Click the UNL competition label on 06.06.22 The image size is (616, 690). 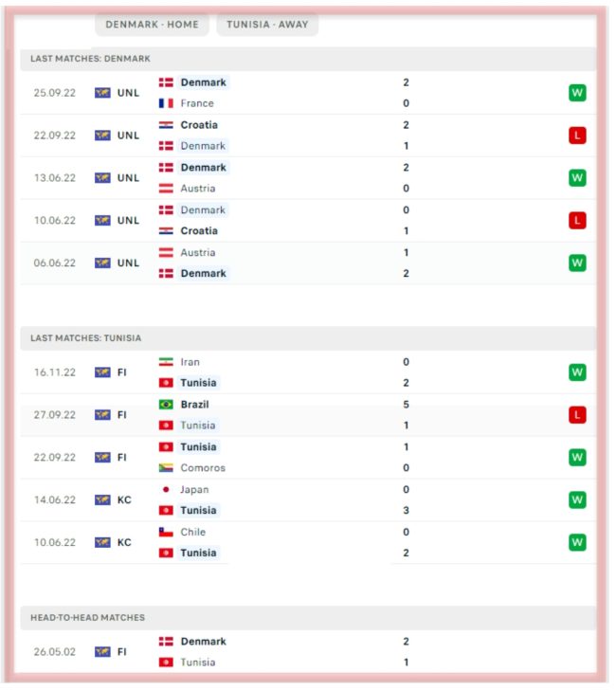(x=128, y=263)
